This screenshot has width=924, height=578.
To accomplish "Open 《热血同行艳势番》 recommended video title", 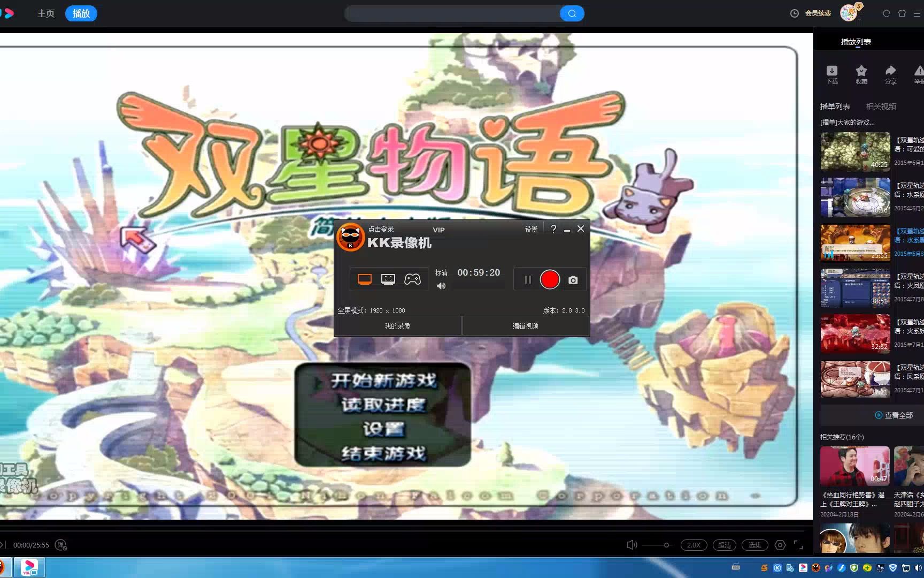I will [x=852, y=499].
